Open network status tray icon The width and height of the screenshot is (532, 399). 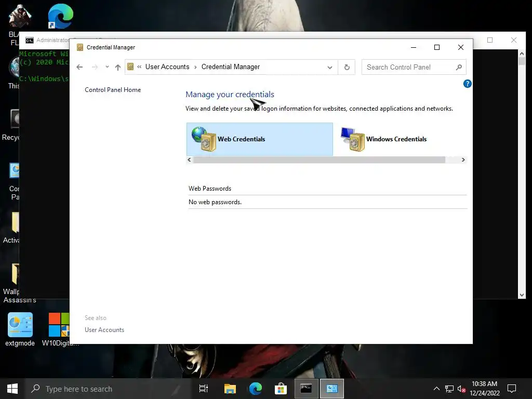coord(449,389)
